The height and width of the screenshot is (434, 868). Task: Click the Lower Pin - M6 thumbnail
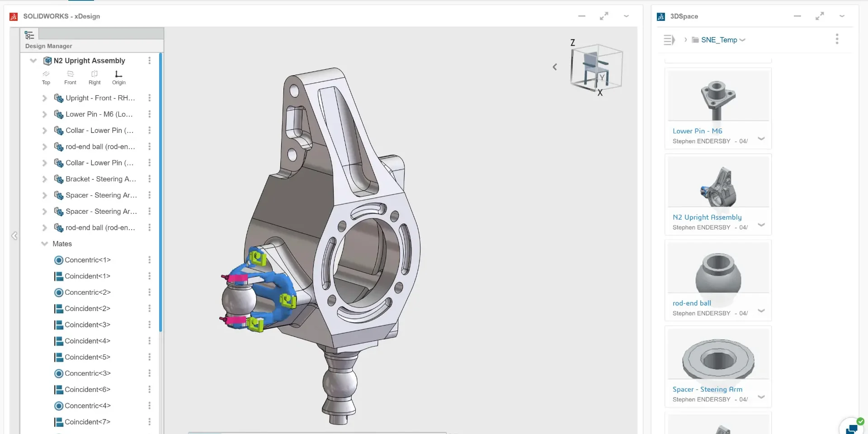[x=718, y=96]
